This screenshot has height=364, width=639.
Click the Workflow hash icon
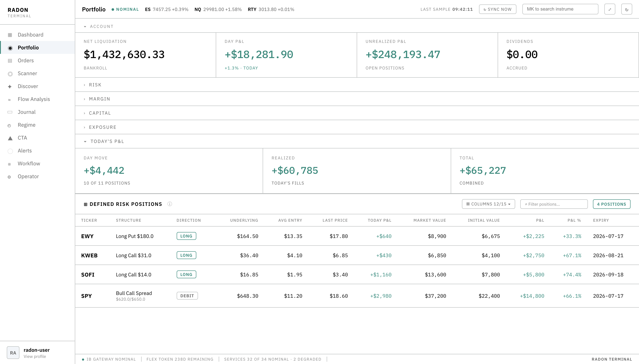pyautogui.click(x=9, y=164)
